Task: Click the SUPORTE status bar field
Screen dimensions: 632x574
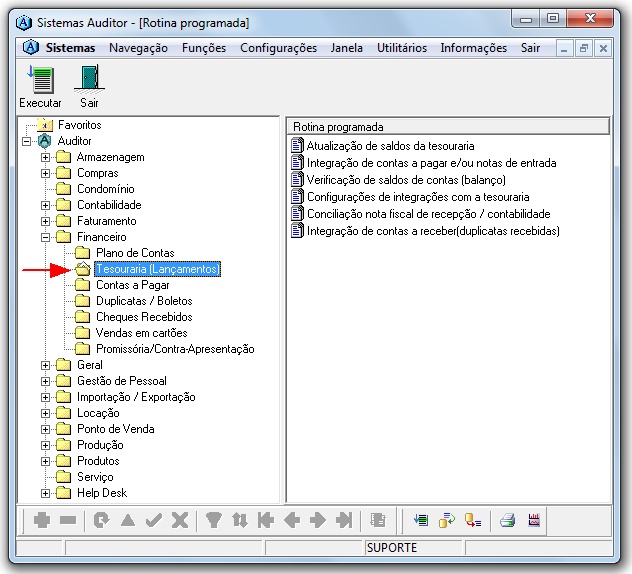Action: click(x=413, y=548)
